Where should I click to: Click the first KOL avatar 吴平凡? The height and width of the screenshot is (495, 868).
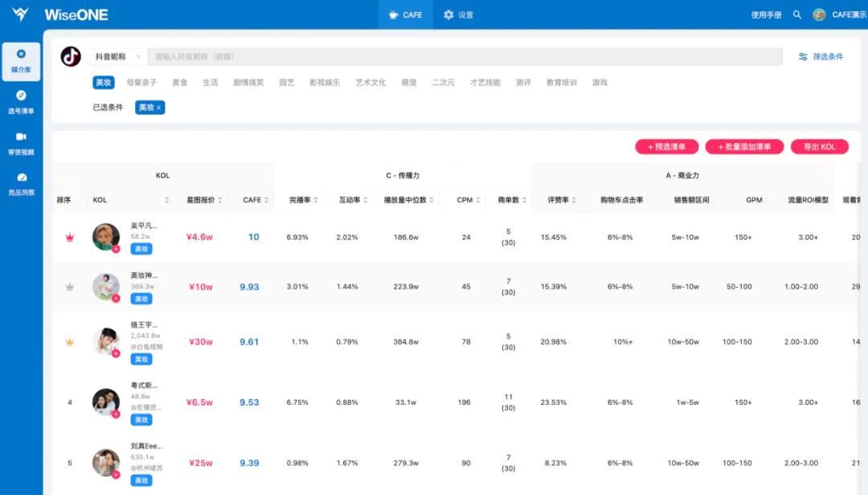(x=105, y=237)
